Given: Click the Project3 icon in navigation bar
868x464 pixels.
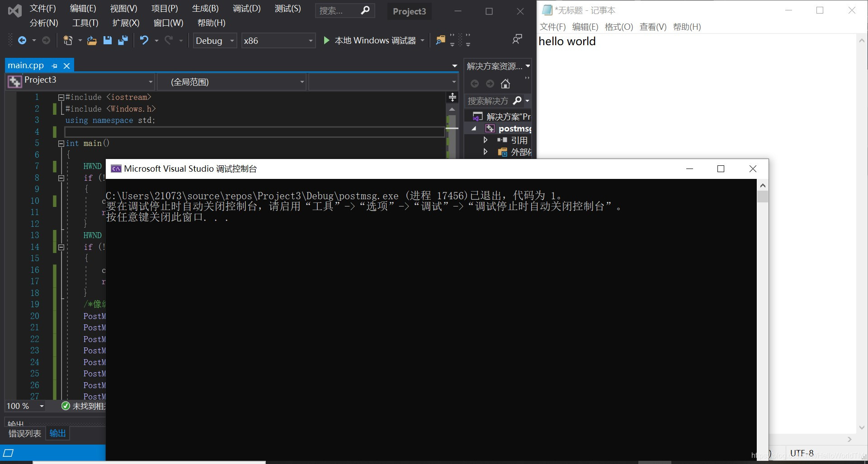Looking at the screenshot, I should 14,81.
